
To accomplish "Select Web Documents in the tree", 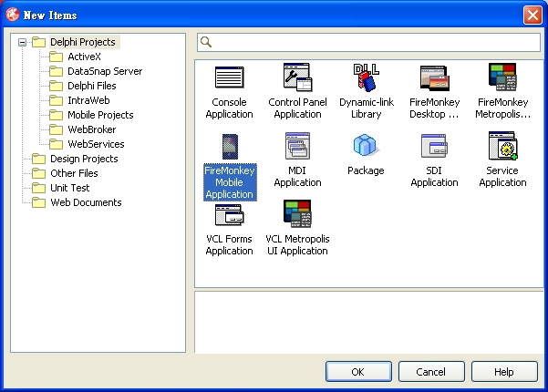I will click(x=86, y=202).
